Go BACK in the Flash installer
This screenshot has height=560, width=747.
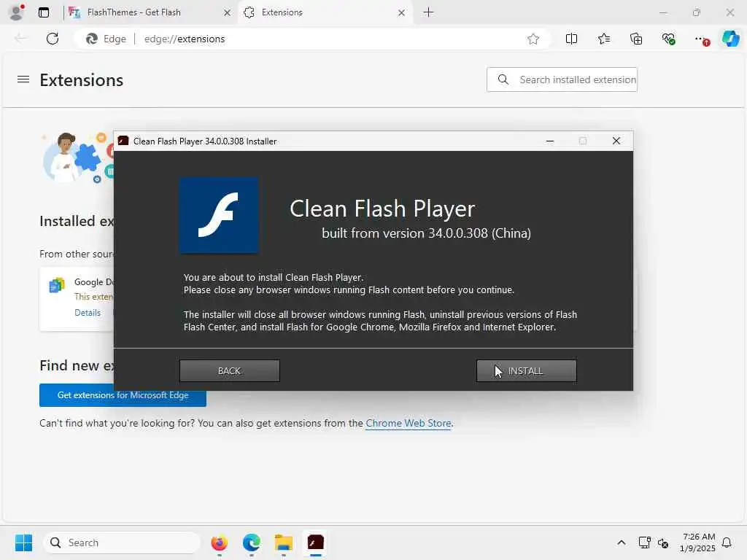tap(229, 370)
